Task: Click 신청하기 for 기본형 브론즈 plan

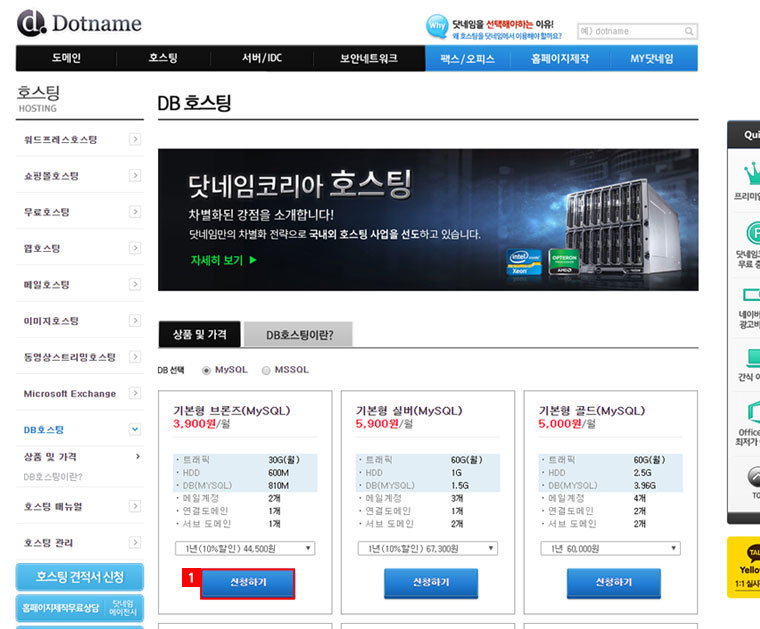Action: (x=248, y=583)
